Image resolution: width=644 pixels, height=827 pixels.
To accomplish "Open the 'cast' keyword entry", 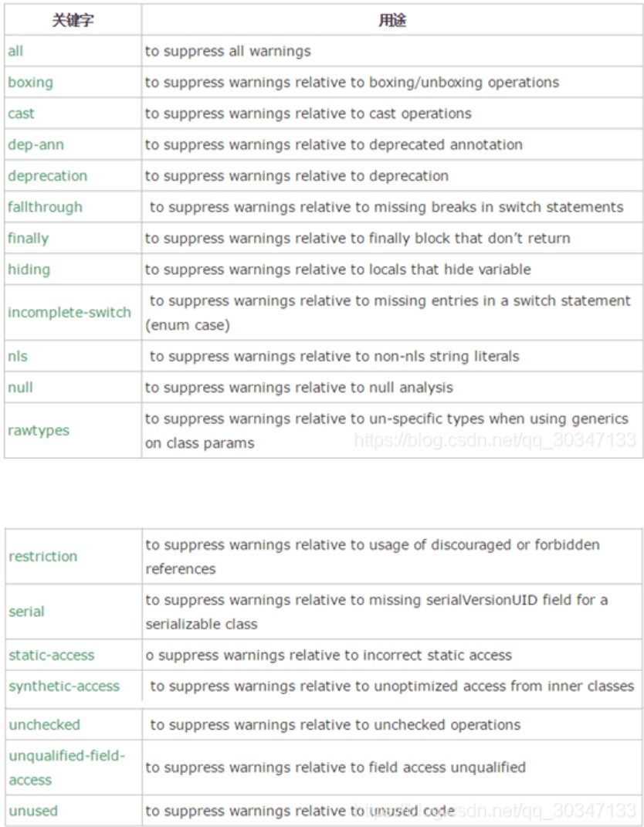I will coord(22,114).
